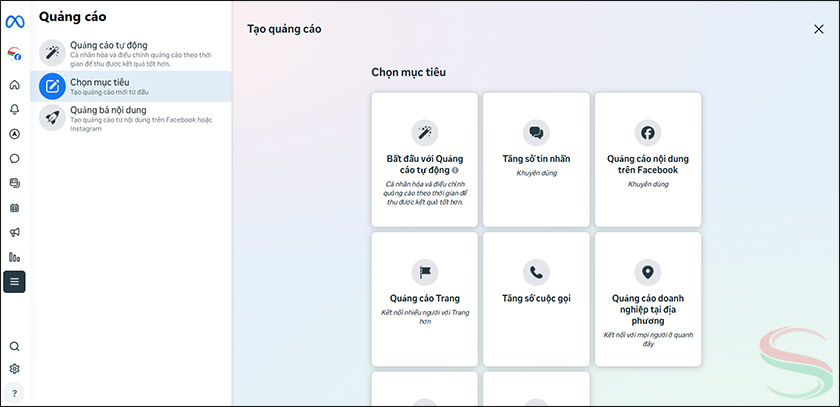Viewport: 840px width, 407px height.
Task: Open the insights bar chart icon
Action: click(14, 257)
